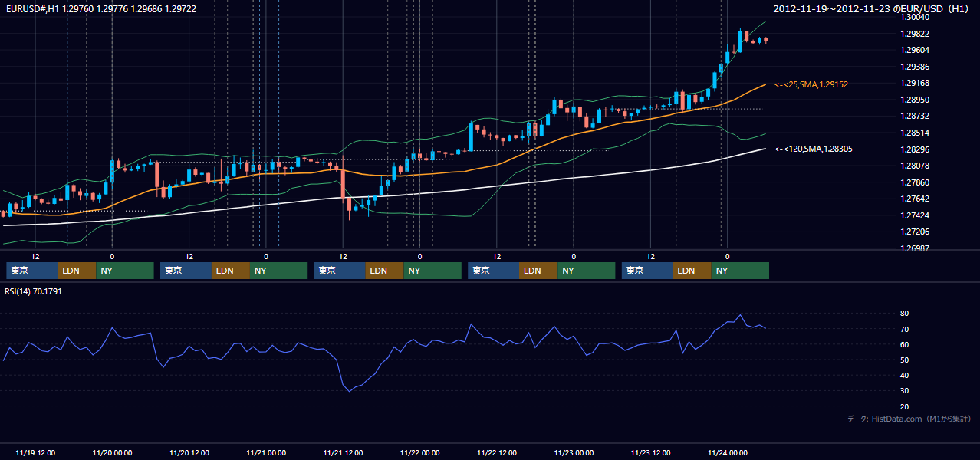Click RSI axis level 70
The image size is (980, 460).
(x=905, y=329)
